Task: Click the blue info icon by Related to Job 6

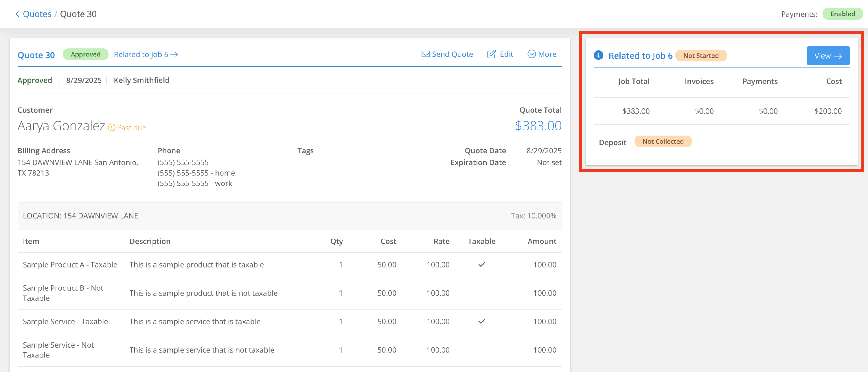Action: point(598,55)
